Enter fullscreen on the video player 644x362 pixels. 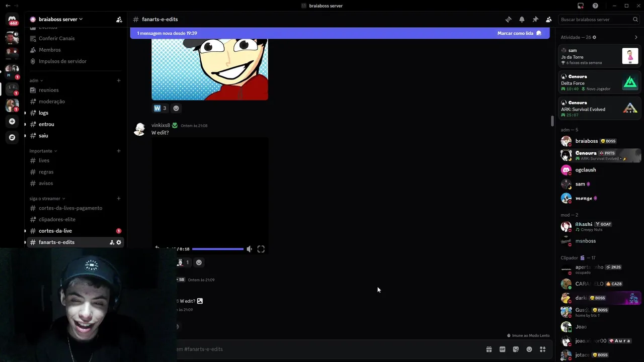click(x=261, y=249)
